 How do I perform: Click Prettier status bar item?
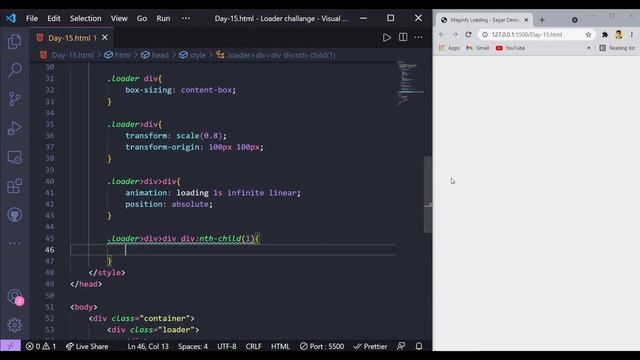click(371, 346)
